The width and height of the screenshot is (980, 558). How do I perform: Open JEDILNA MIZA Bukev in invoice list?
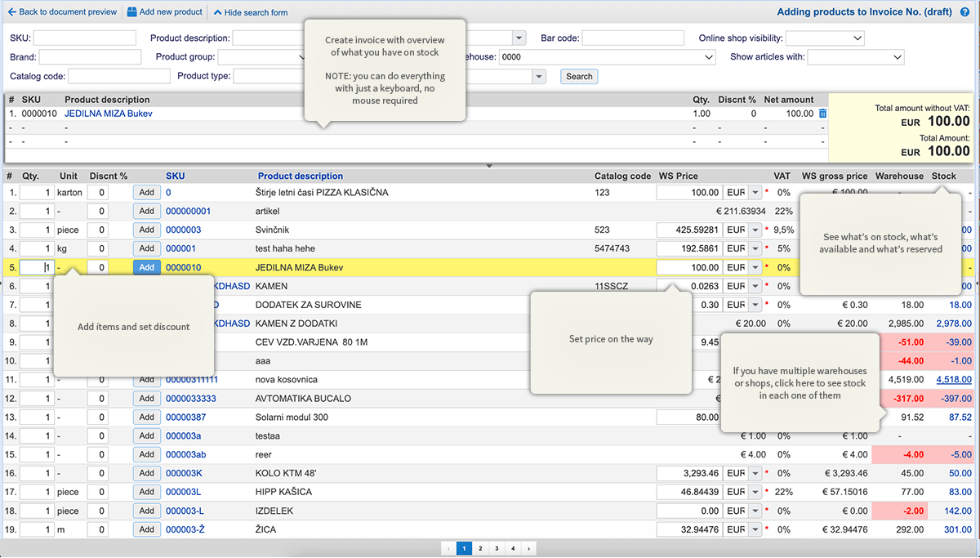click(x=109, y=114)
